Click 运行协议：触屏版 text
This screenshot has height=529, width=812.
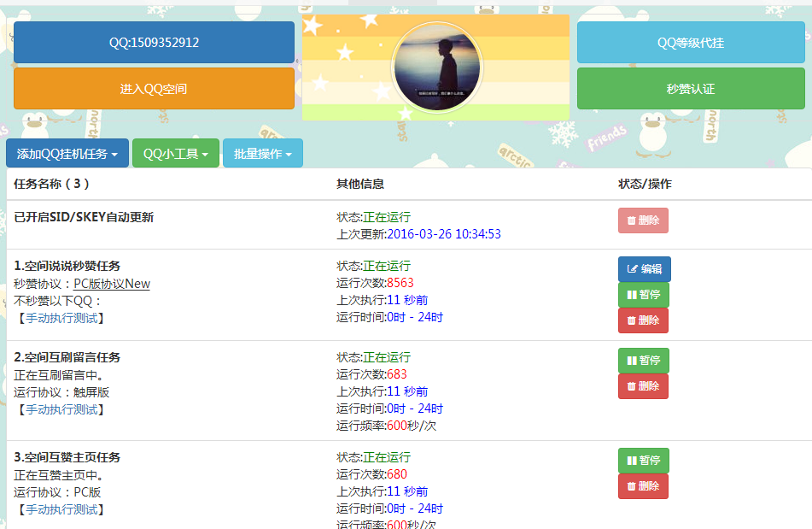[x=61, y=393]
